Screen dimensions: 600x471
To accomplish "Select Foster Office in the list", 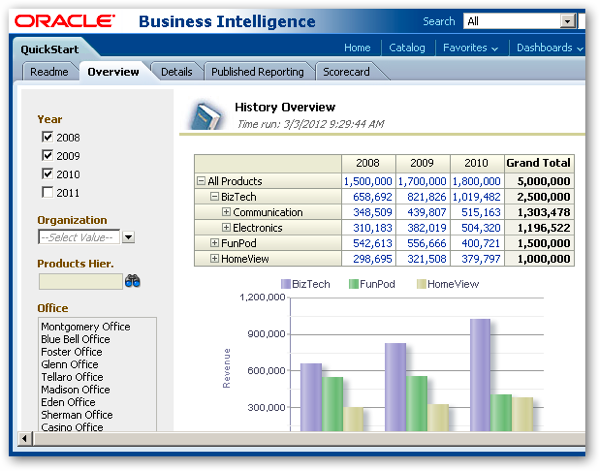I will 72,352.
